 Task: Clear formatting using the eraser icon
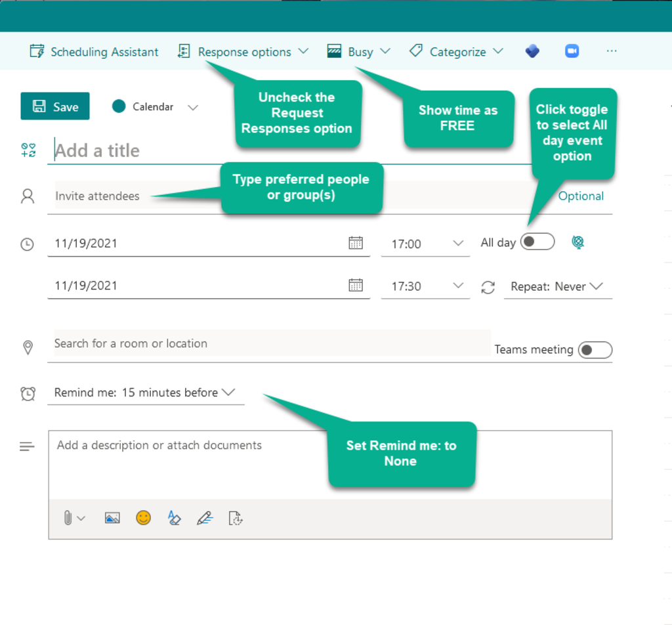point(175,518)
